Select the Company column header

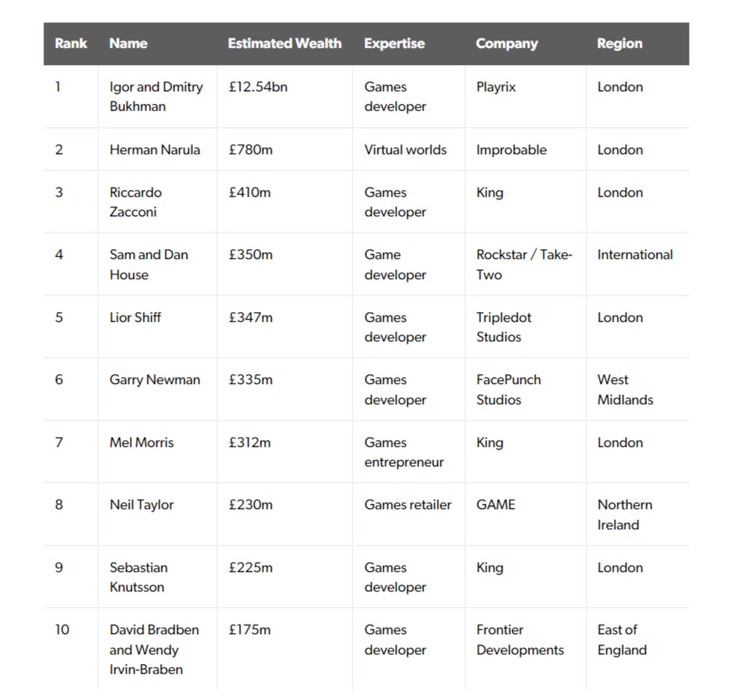pos(506,43)
